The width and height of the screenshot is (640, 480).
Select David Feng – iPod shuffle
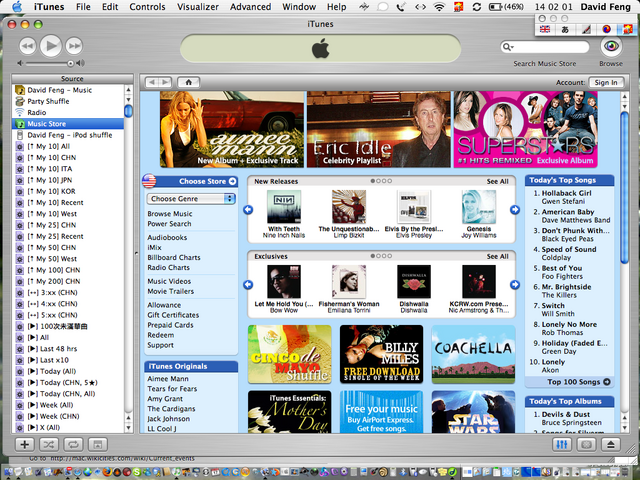[68, 135]
